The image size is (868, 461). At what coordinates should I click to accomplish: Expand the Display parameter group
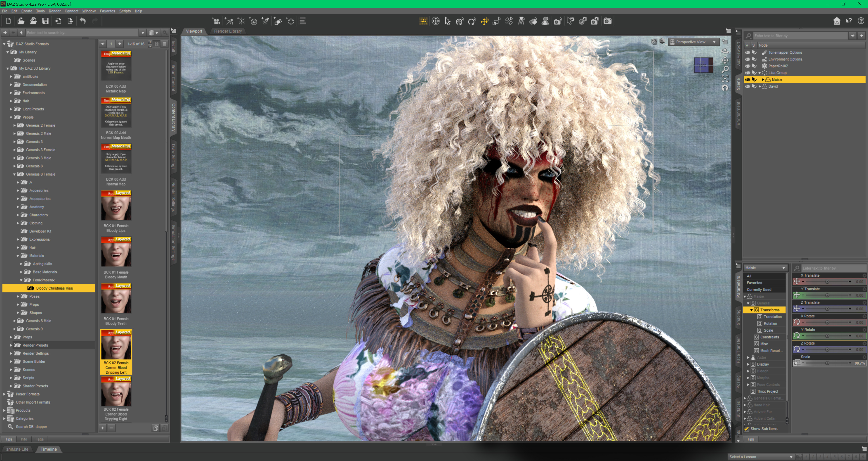pyautogui.click(x=748, y=364)
